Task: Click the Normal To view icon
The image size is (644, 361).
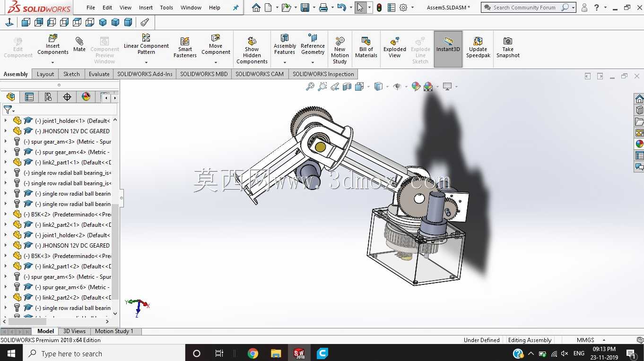Action: point(9,22)
